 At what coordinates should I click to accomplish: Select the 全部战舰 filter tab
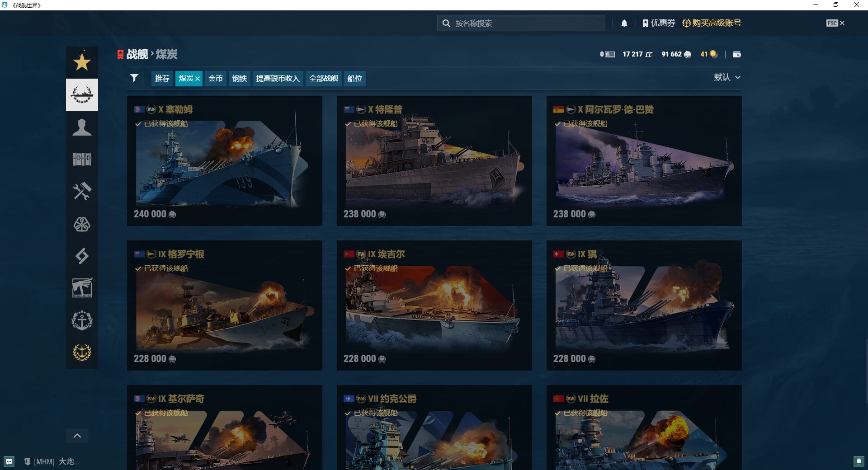323,79
